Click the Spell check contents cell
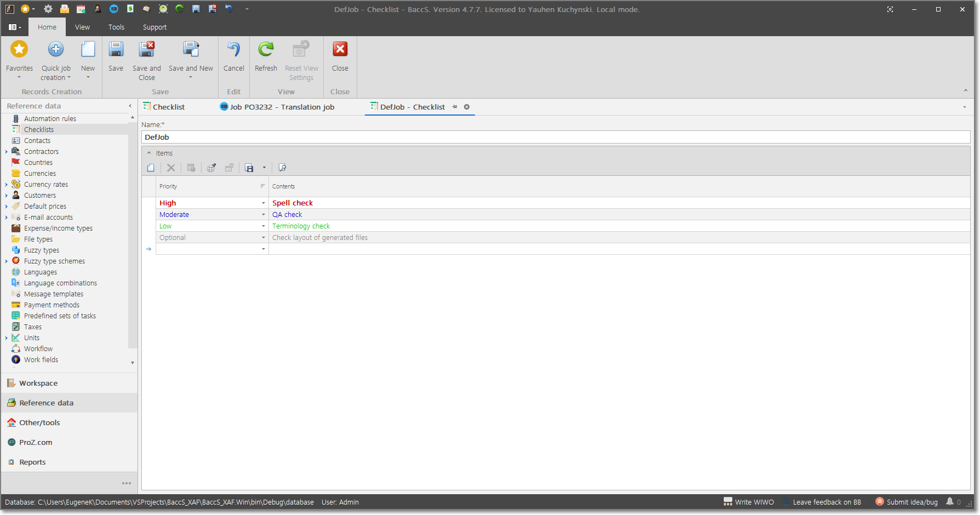The image size is (980, 515). (619, 203)
